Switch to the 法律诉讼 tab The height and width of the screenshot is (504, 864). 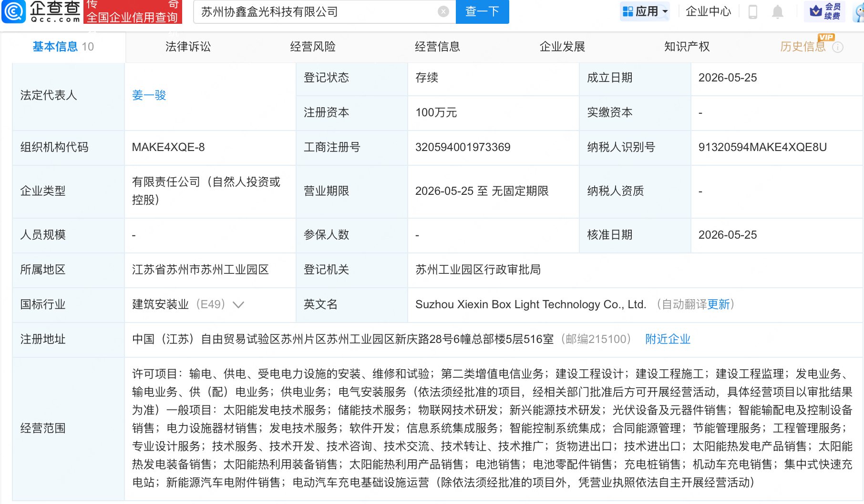click(188, 47)
